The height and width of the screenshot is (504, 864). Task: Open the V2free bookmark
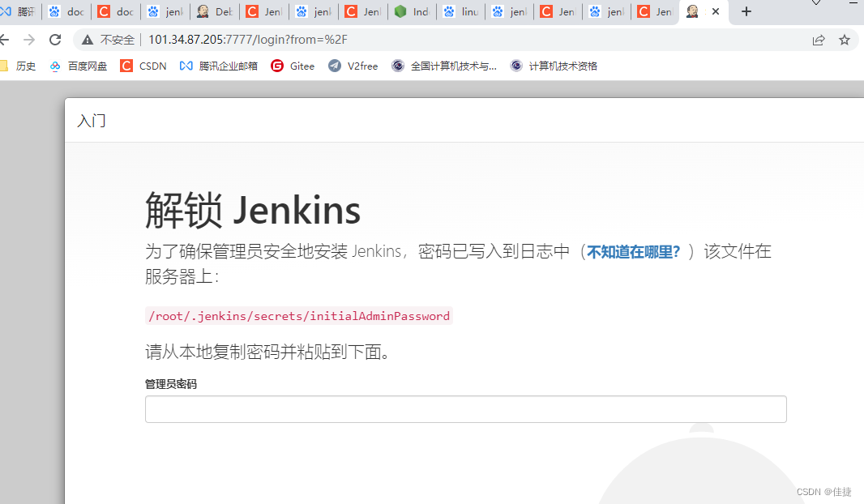[x=353, y=66]
